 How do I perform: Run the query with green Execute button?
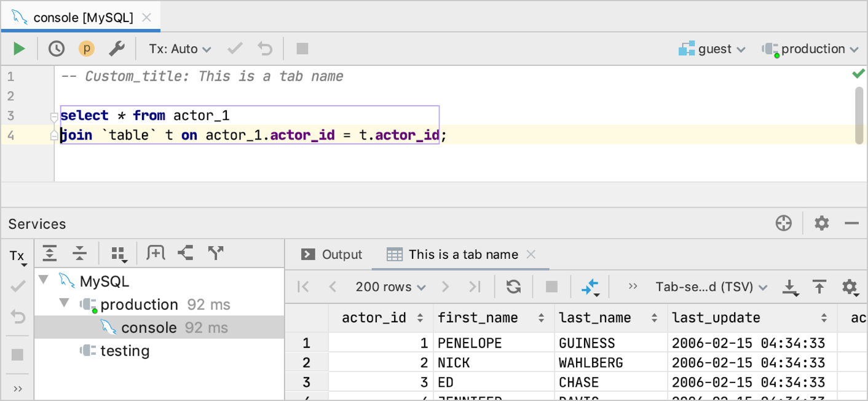pyautogui.click(x=19, y=49)
